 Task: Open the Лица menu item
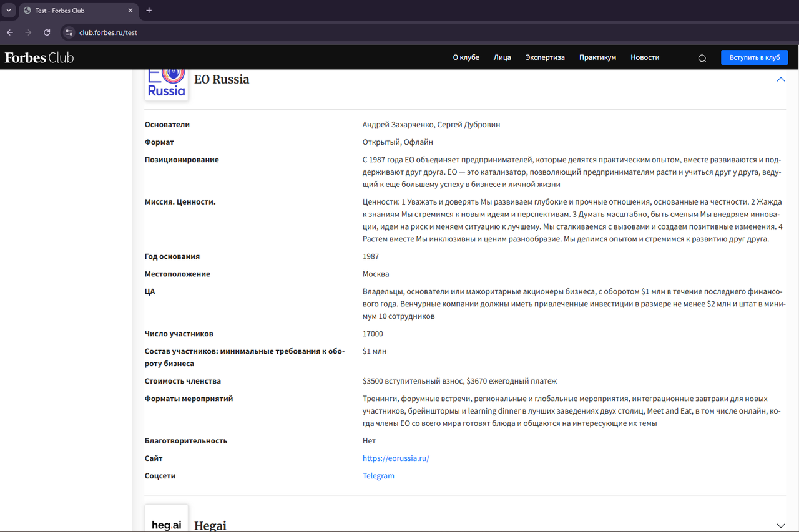(502, 57)
